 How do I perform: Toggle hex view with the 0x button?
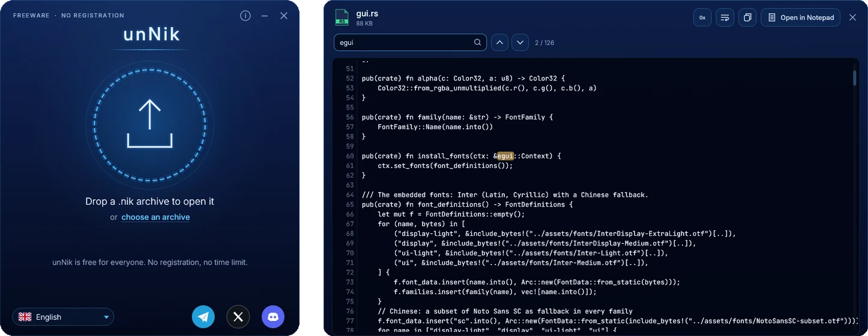pyautogui.click(x=702, y=17)
